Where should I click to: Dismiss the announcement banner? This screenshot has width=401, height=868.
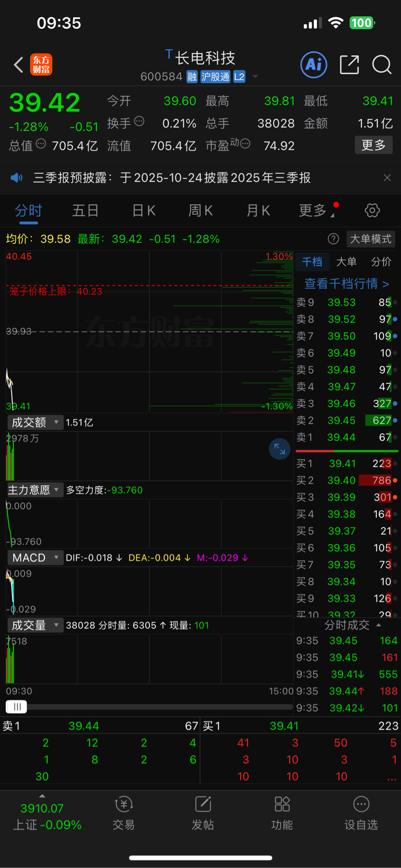coord(387,178)
